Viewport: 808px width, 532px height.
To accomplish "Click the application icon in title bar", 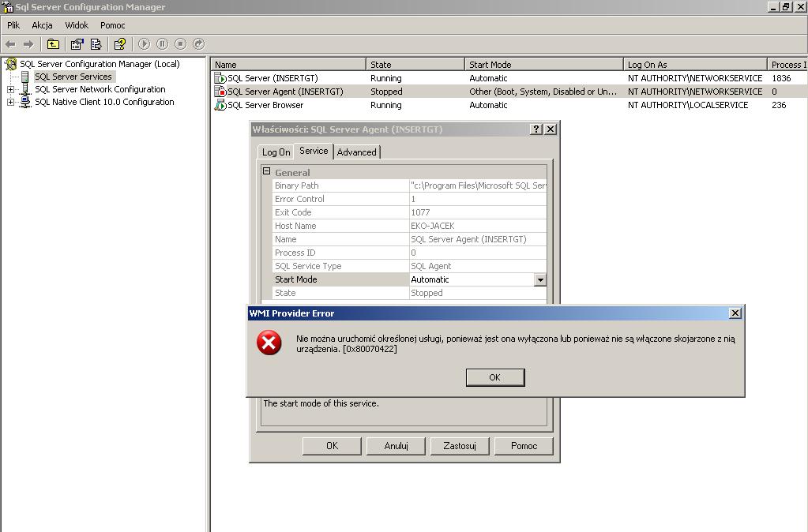I will coord(7,7).
